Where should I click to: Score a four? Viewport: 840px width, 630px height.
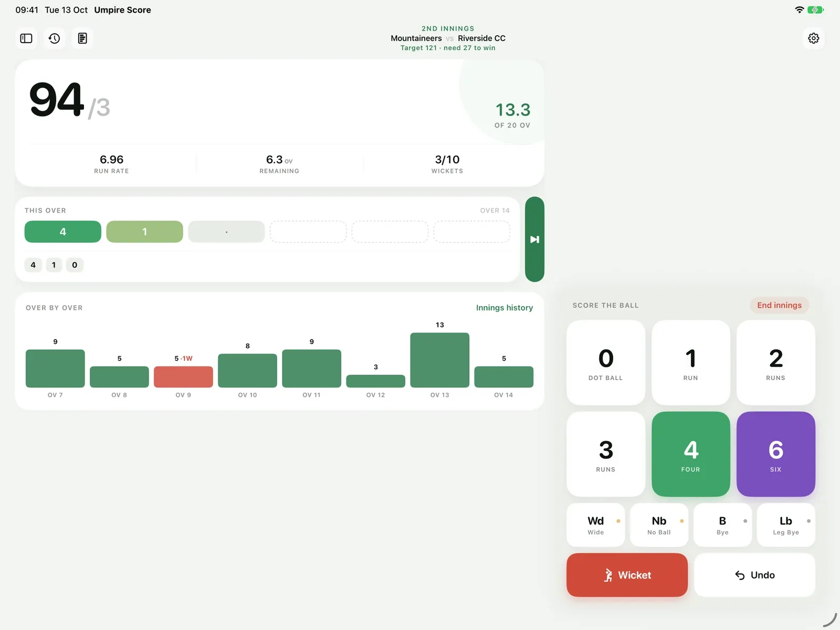tap(691, 454)
